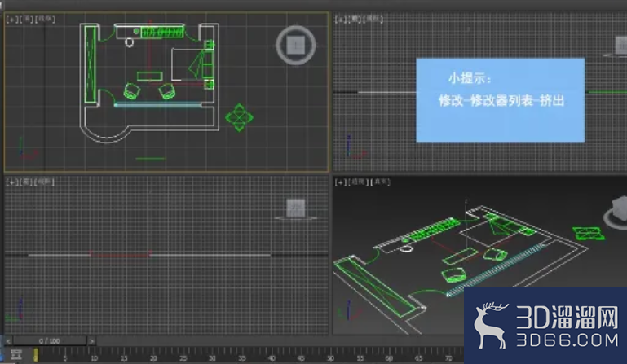Open the Top viewport wireframe shading menu
627x364 pixels.
point(45,19)
